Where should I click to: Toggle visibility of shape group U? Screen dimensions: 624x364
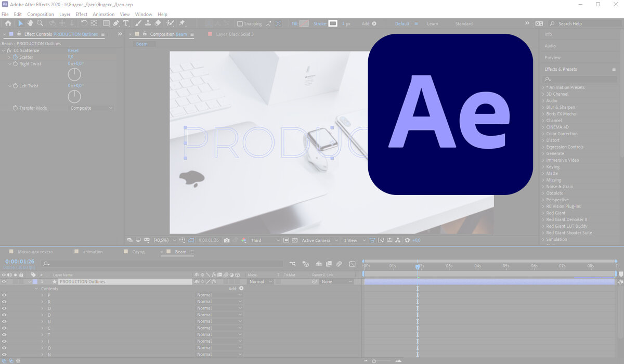pyautogui.click(x=4, y=321)
